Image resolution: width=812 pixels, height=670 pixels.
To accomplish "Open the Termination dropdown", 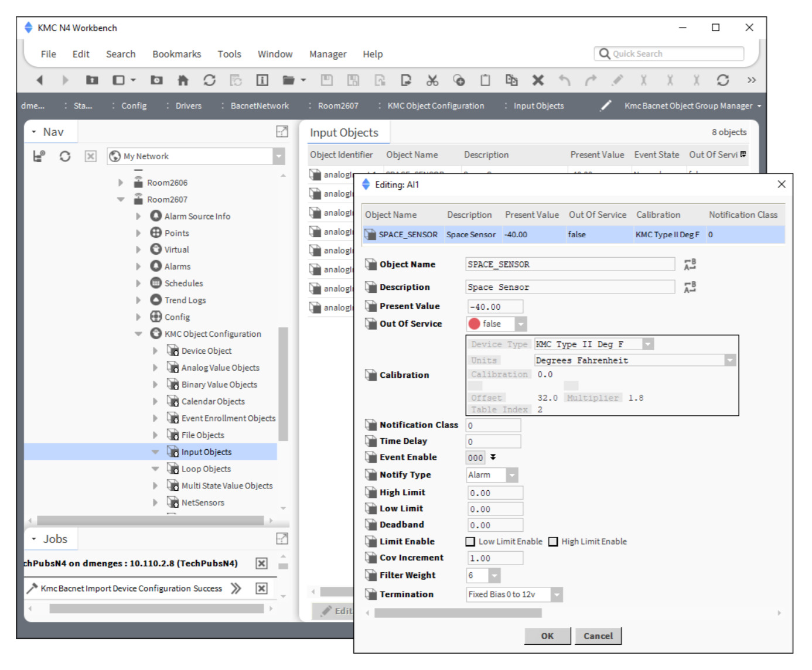I will [x=557, y=594].
